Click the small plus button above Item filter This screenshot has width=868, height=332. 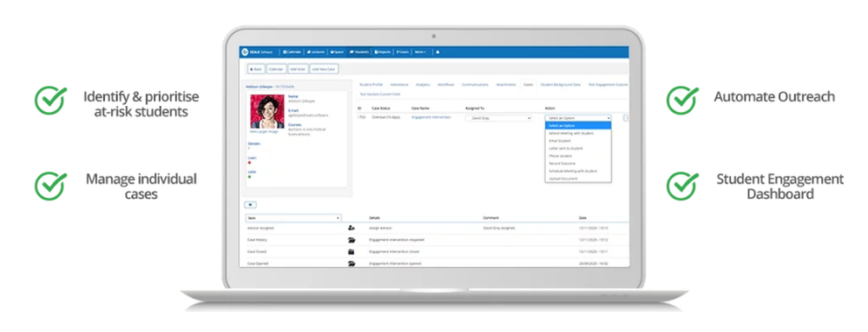pyautogui.click(x=251, y=205)
